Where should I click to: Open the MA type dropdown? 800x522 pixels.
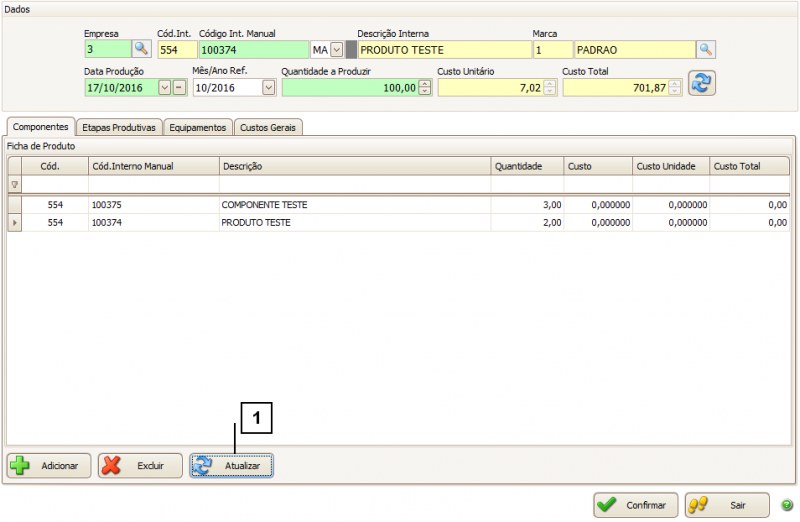point(336,49)
